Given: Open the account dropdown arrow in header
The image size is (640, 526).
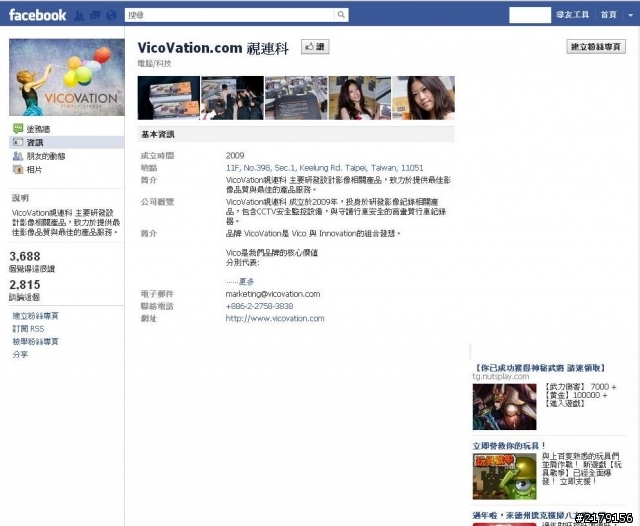Looking at the screenshot, I should click(x=630, y=15).
